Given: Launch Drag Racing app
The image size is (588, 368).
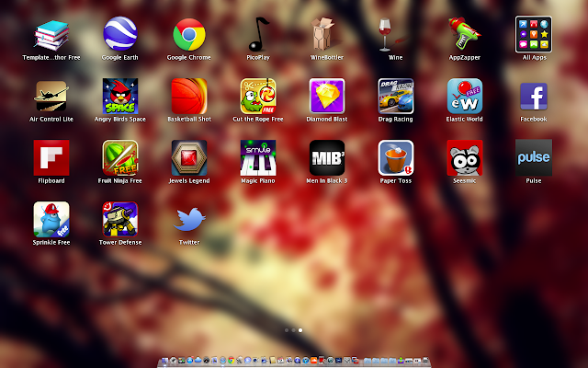Looking at the screenshot, I should 396,96.
